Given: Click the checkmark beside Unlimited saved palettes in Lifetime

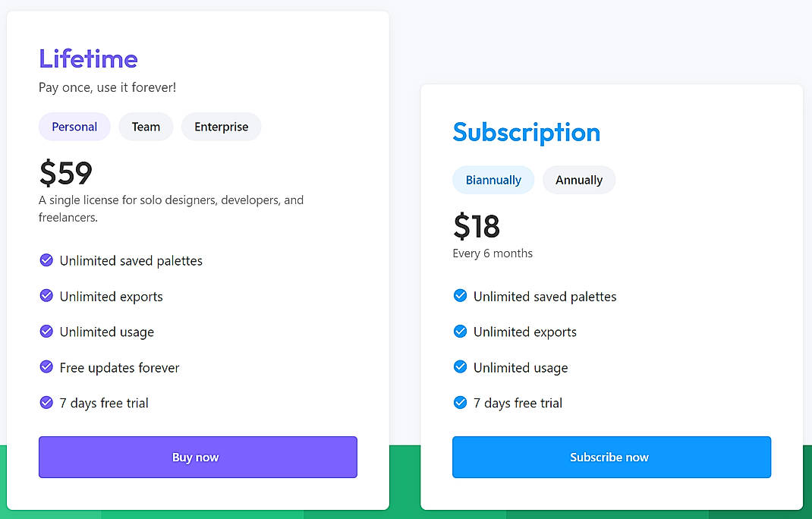Looking at the screenshot, I should click(46, 260).
